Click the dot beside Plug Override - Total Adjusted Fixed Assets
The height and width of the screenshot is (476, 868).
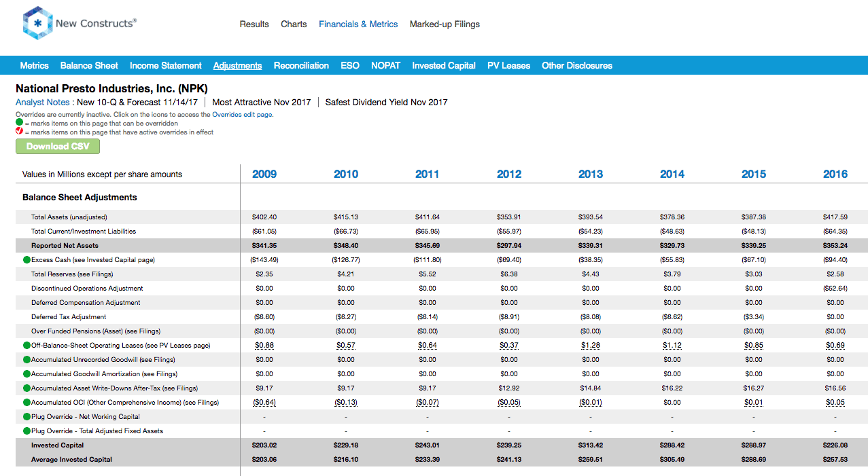[27, 431]
